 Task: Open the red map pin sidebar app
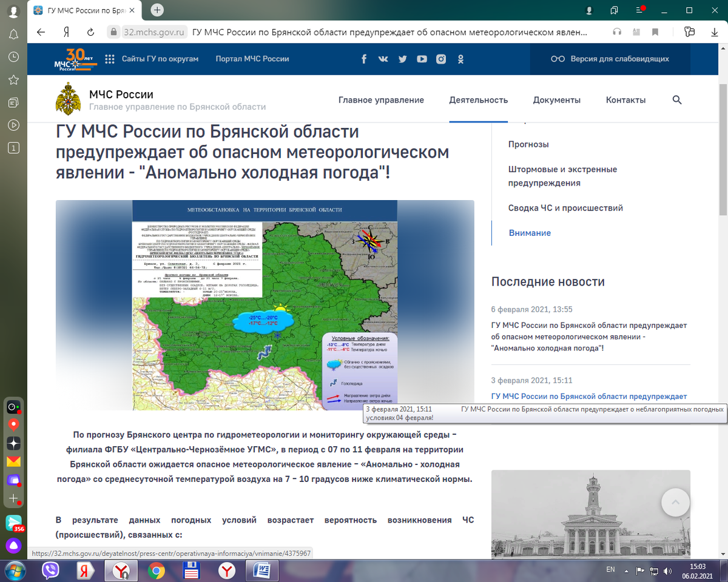point(13,425)
